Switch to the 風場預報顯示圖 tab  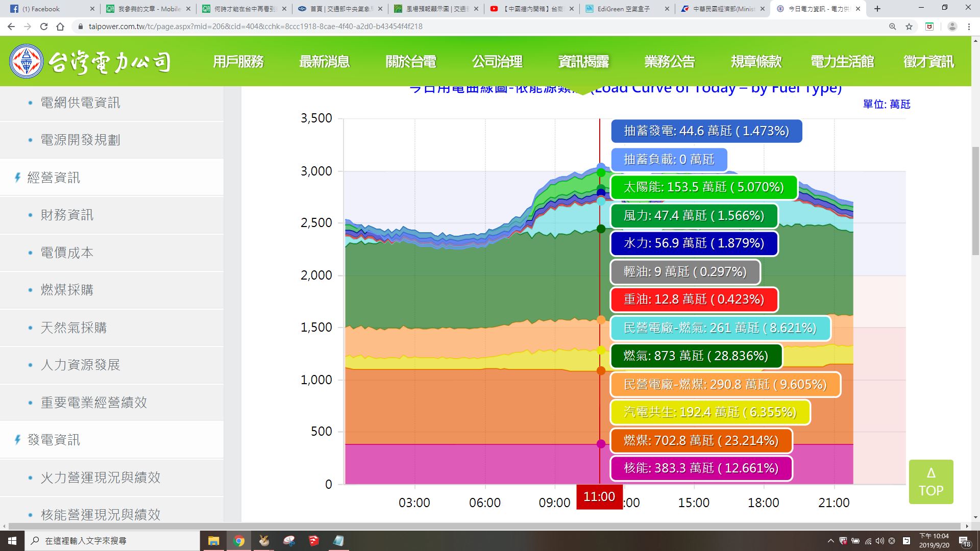tap(435, 9)
